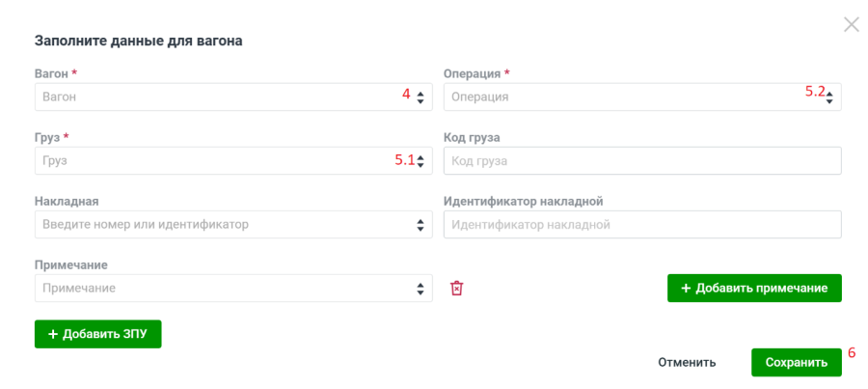Open the Вагон dropdown arrows
This screenshot has width=868, height=389.
coord(420,97)
